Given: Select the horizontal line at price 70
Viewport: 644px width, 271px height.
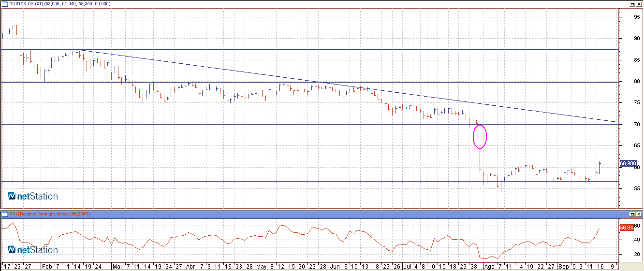Looking at the screenshot, I should coord(309,125).
